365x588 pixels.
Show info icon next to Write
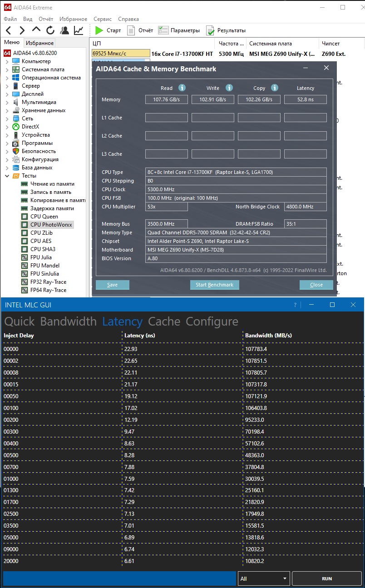(229, 88)
